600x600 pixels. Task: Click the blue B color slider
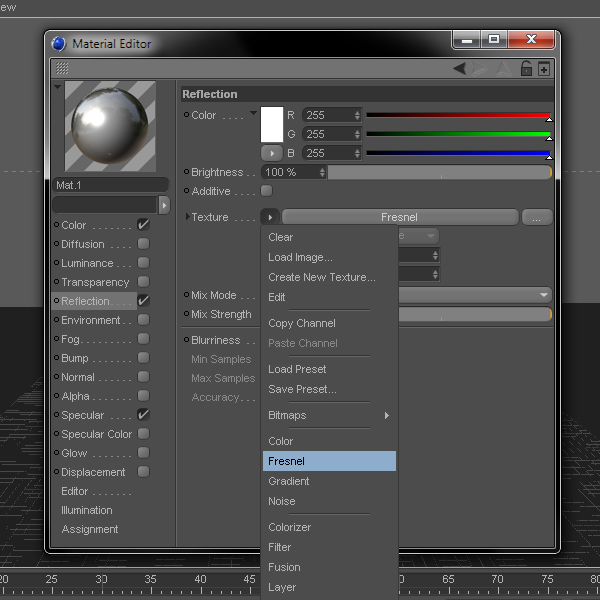coord(459,153)
